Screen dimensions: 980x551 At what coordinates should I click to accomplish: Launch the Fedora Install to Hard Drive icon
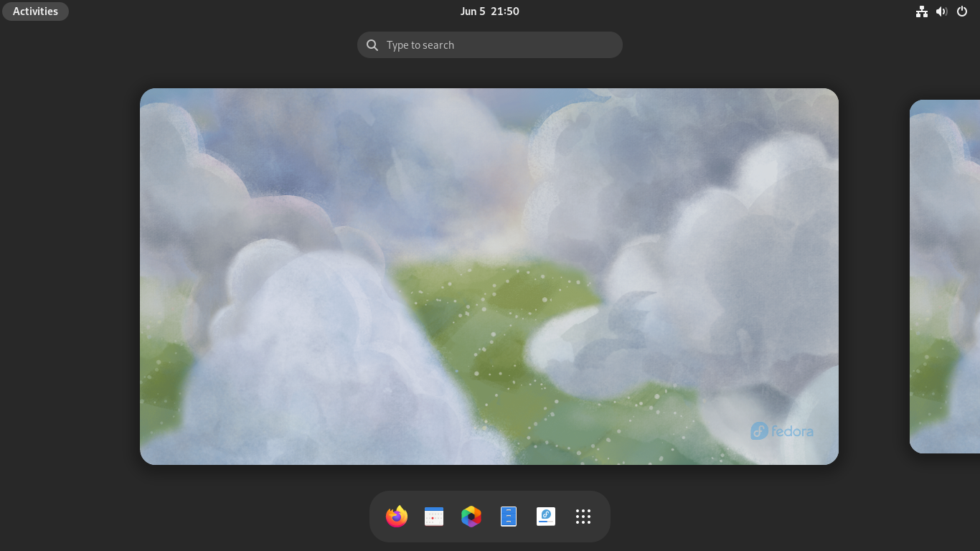pyautogui.click(x=546, y=517)
